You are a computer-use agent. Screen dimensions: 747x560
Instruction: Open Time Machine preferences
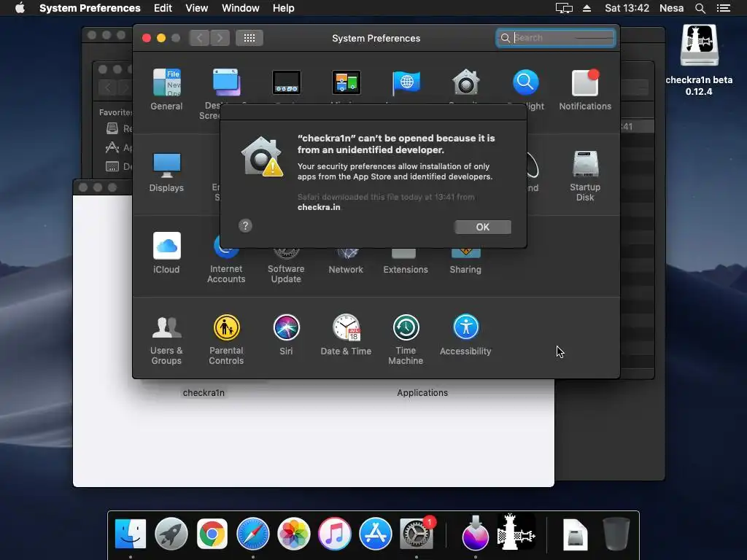click(x=406, y=340)
